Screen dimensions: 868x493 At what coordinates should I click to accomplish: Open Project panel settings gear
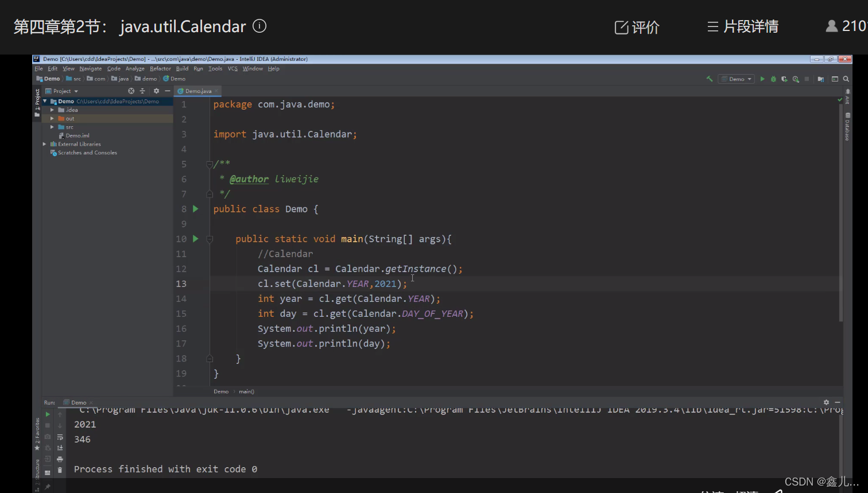pyautogui.click(x=156, y=91)
